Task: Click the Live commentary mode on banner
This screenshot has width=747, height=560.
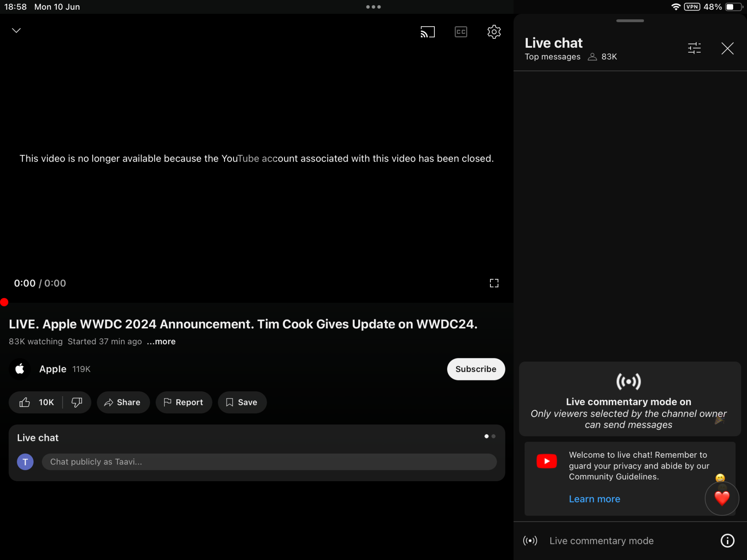Action: [630, 399]
